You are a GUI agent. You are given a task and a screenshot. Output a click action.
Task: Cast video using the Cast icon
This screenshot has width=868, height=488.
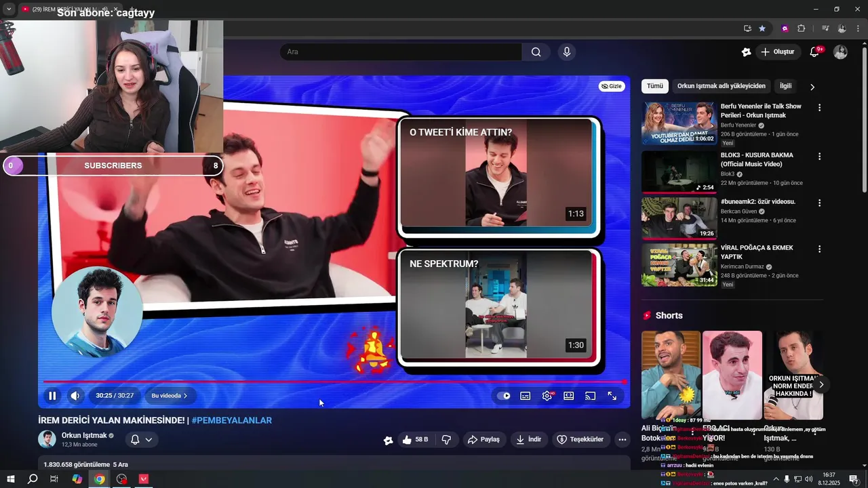coord(591,396)
